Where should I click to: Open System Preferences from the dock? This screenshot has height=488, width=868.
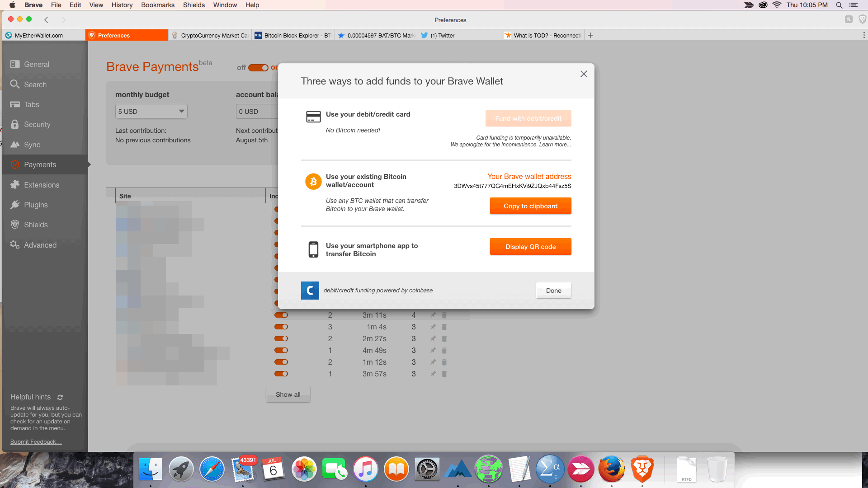[427, 469]
